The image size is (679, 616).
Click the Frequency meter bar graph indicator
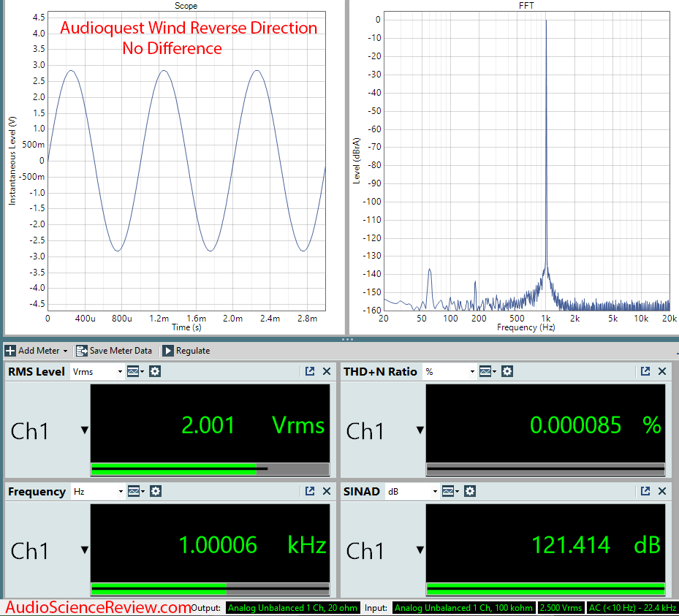click(210, 589)
